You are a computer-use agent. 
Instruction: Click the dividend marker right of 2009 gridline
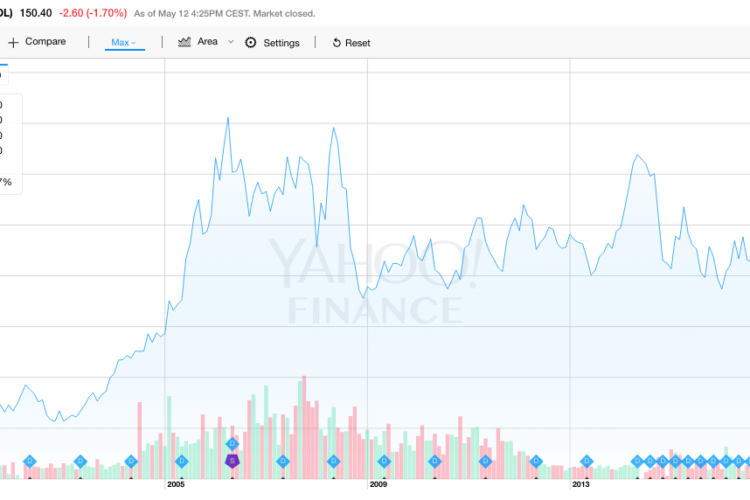[x=384, y=462]
